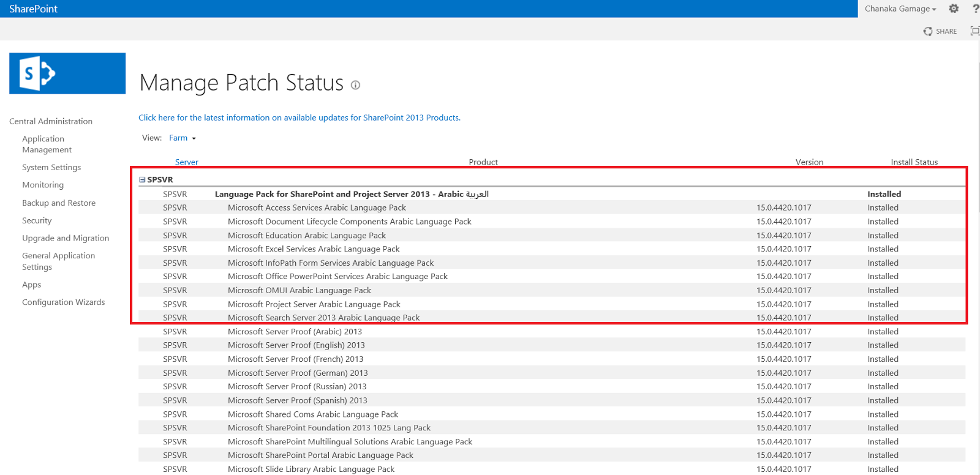Select Microsoft Server Proof (German) 2013
The height and width of the screenshot is (475, 980).
[x=552, y=373]
